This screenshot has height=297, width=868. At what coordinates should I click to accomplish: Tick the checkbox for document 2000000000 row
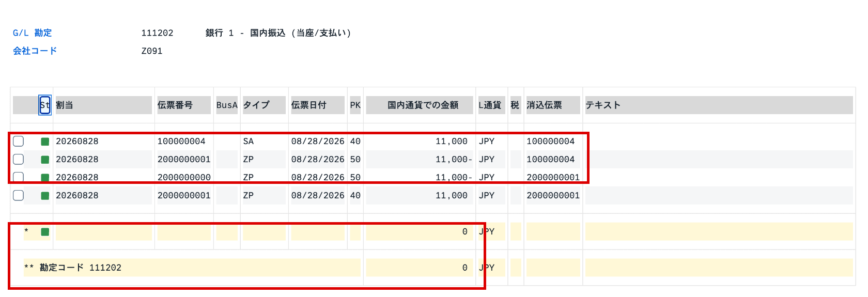[x=19, y=177]
